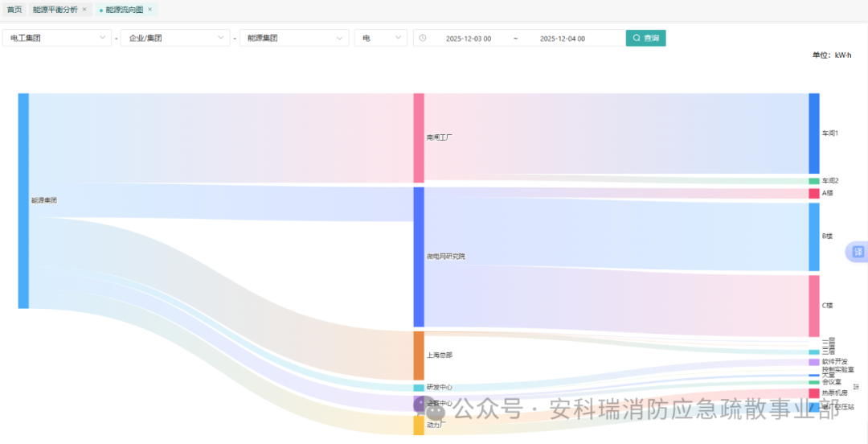Image resolution: width=868 pixels, height=444 pixels.
Task: Select the teal 研发中心 node
Action: tap(419, 388)
